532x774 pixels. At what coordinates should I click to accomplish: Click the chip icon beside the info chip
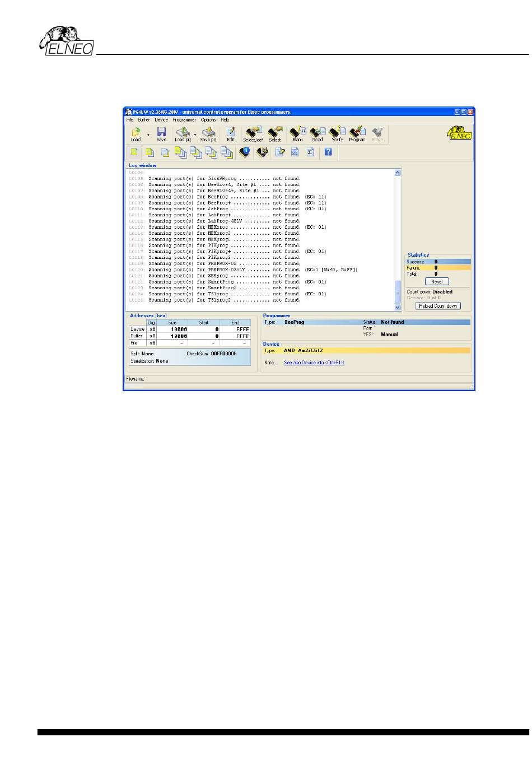(x=262, y=152)
